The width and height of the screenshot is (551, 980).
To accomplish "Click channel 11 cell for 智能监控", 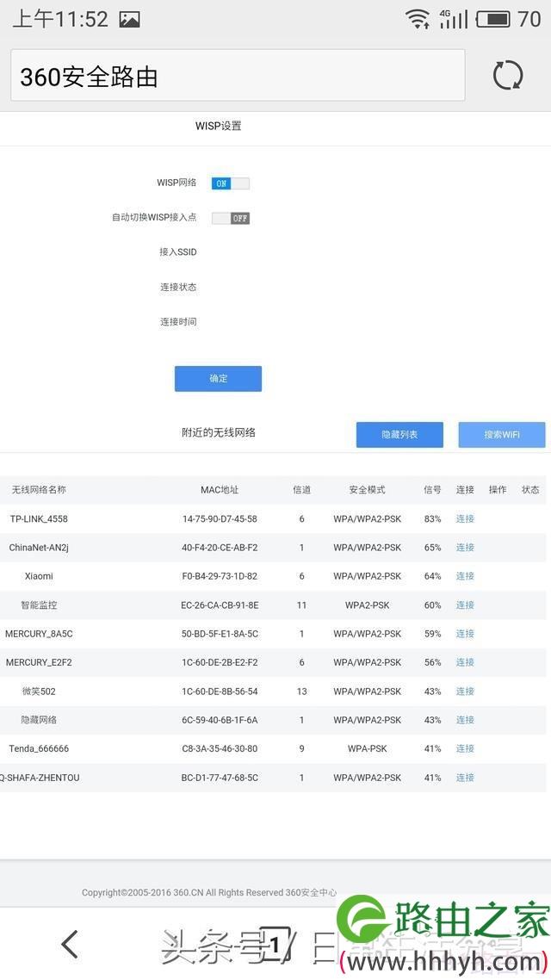I will (x=301, y=605).
